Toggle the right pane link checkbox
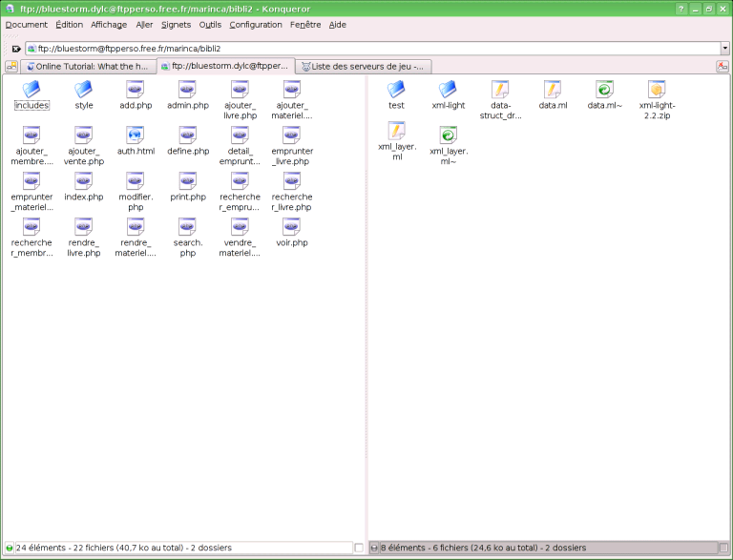Image resolution: width=733 pixels, height=560 pixels. click(x=723, y=548)
